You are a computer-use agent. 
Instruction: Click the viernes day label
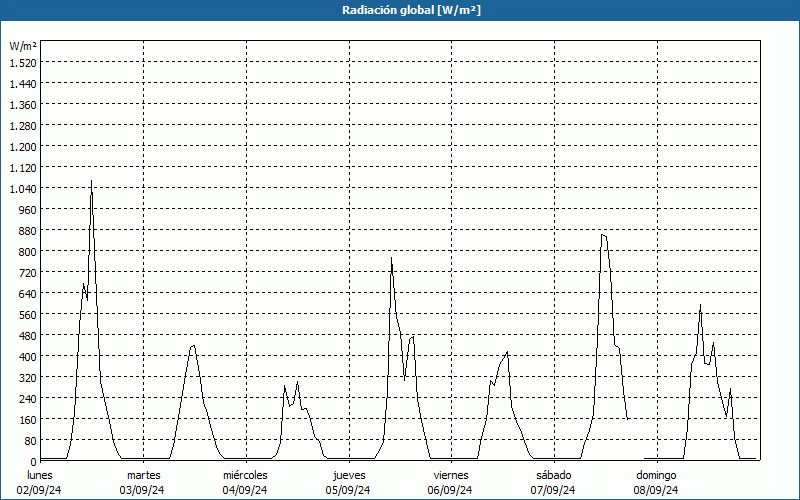click(451, 475)
